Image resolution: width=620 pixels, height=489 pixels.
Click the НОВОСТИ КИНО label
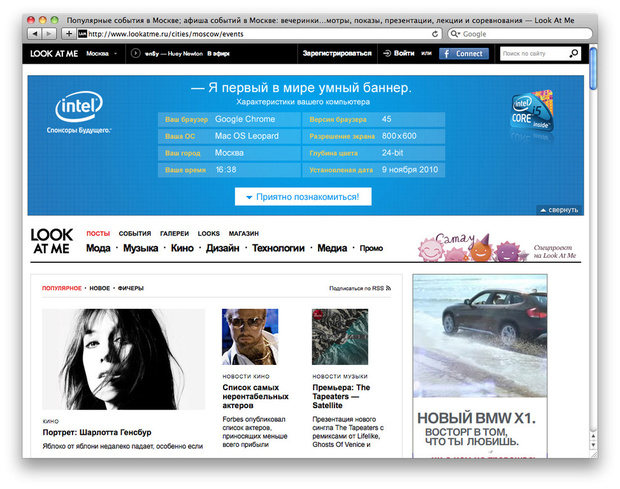[246, 376]
